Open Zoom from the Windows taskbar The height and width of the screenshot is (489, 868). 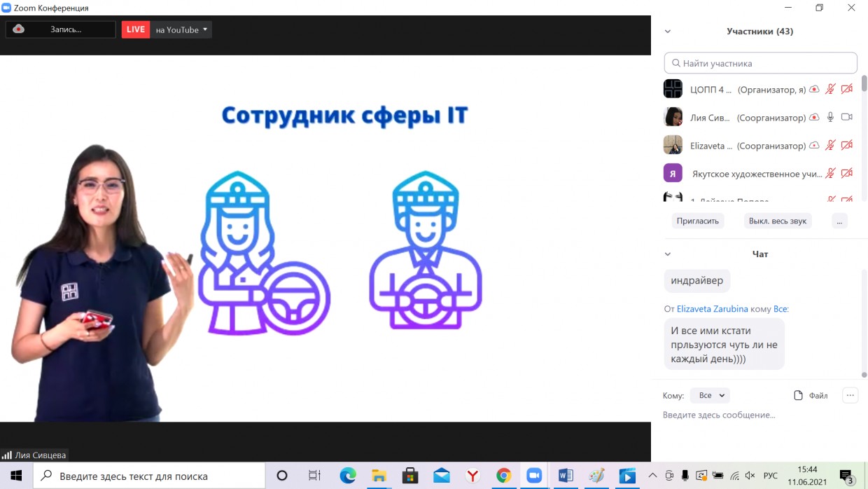click(534, 476)
